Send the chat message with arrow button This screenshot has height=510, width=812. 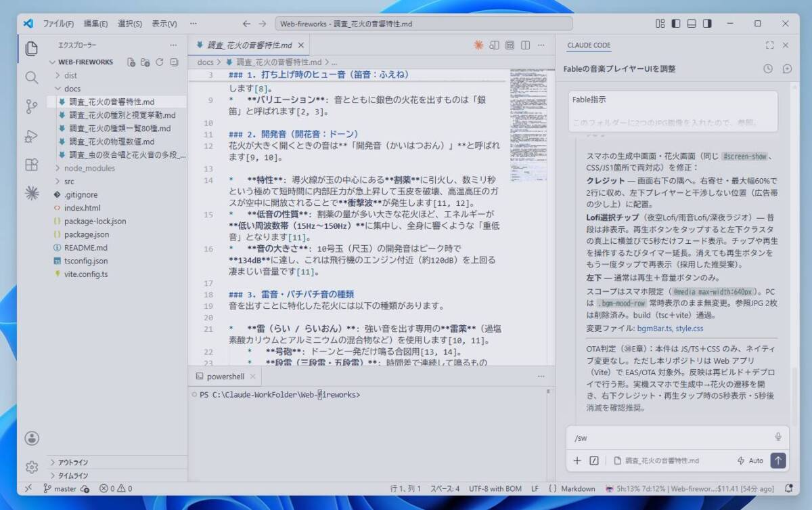[778, 461]
